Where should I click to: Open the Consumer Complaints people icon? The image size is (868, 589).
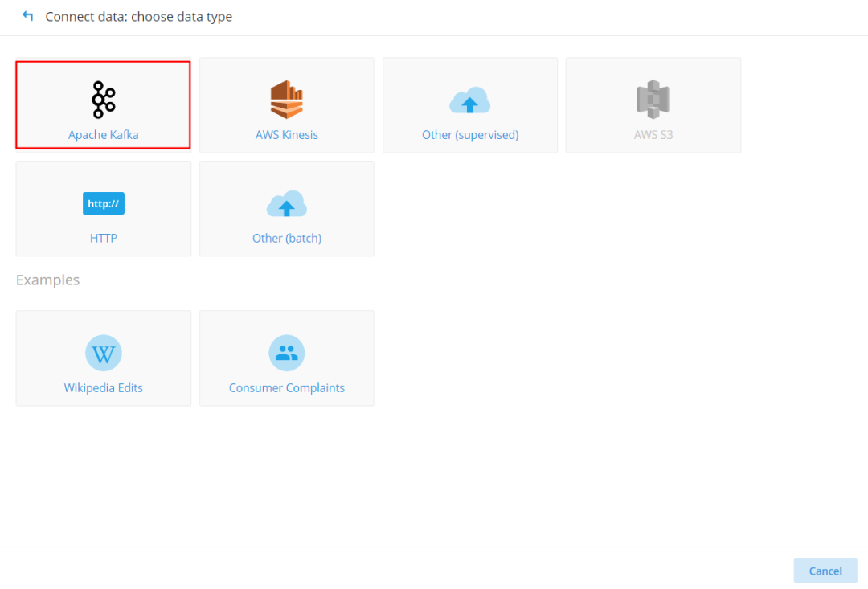point(287,354)
